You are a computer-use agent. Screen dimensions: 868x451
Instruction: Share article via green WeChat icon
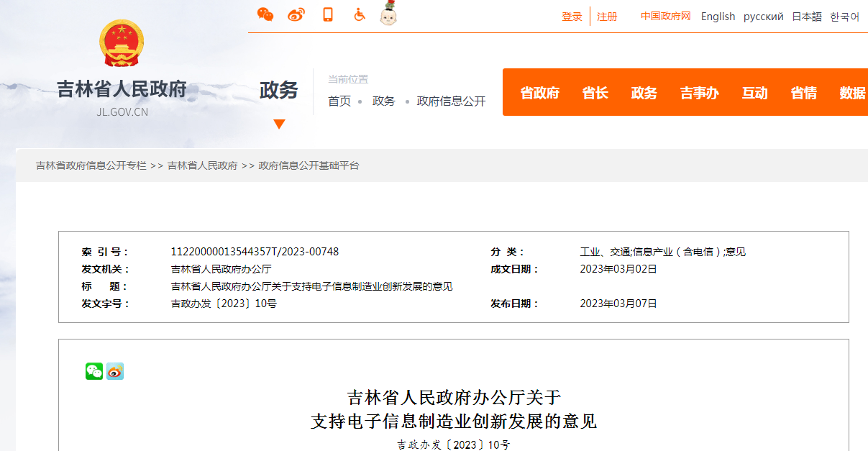coord(94,371)
